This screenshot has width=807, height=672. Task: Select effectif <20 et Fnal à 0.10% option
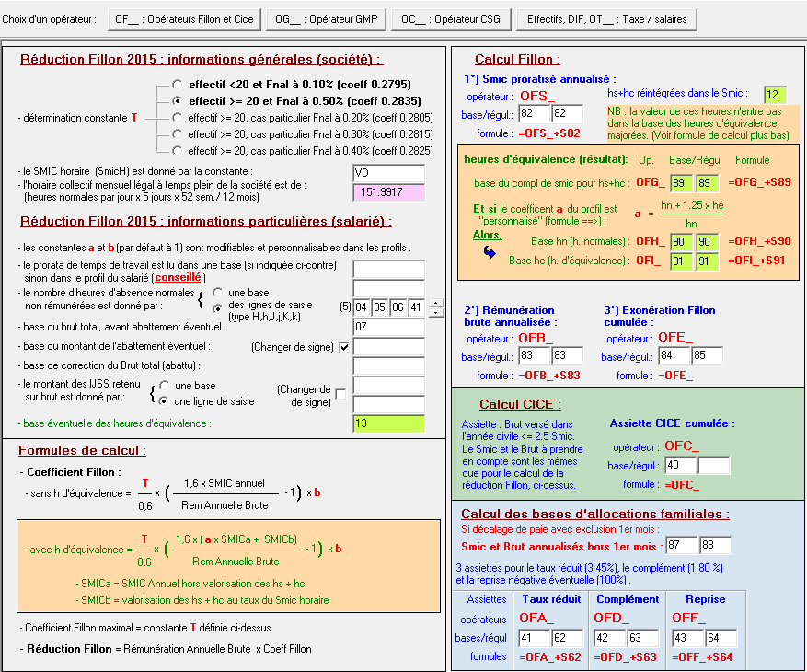[178, 84]
